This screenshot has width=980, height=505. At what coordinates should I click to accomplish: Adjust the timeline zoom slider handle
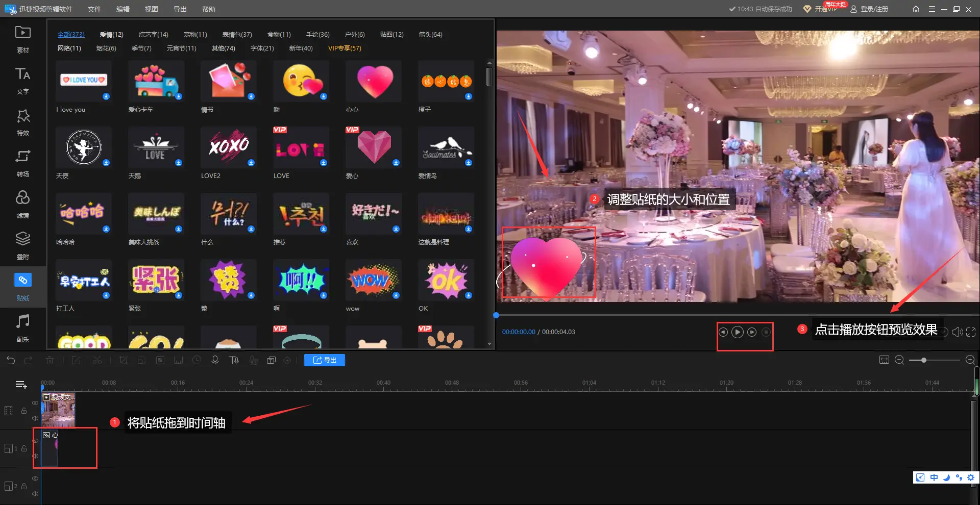pos(923,360)
